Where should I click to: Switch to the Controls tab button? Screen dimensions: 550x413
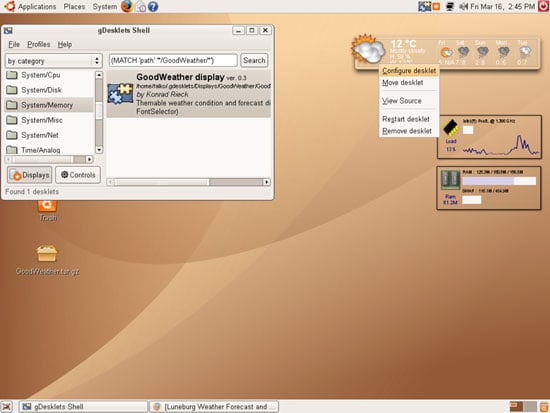tap(78, 175)
